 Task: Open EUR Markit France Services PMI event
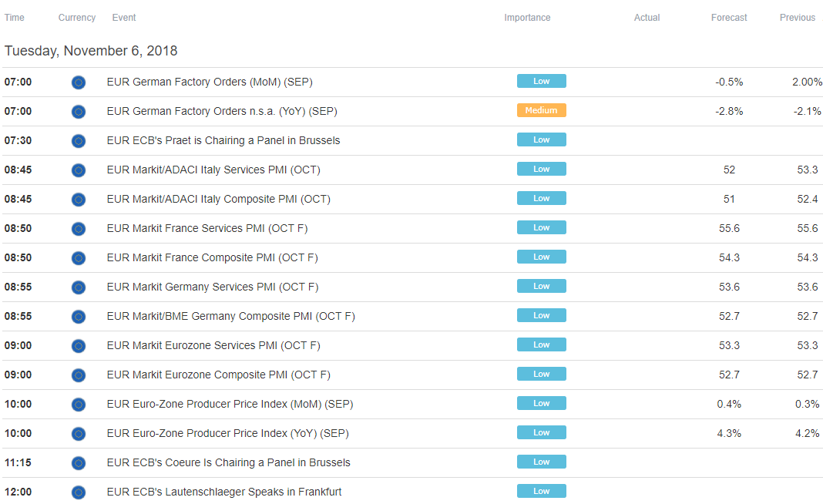tap(207, 228)
